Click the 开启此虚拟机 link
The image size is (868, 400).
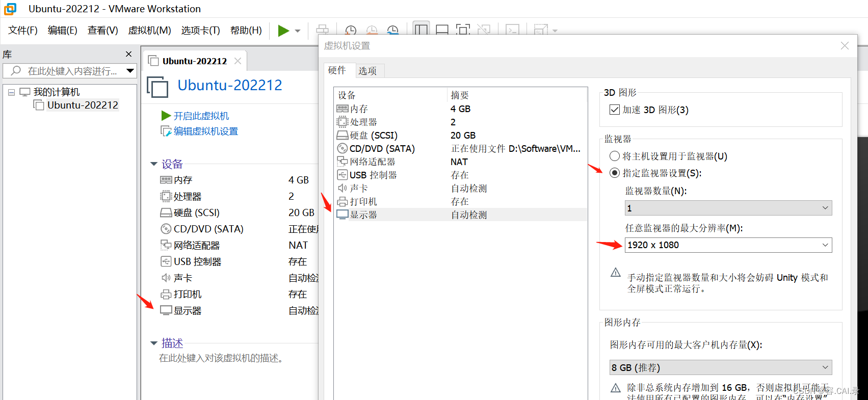(201, 116)
